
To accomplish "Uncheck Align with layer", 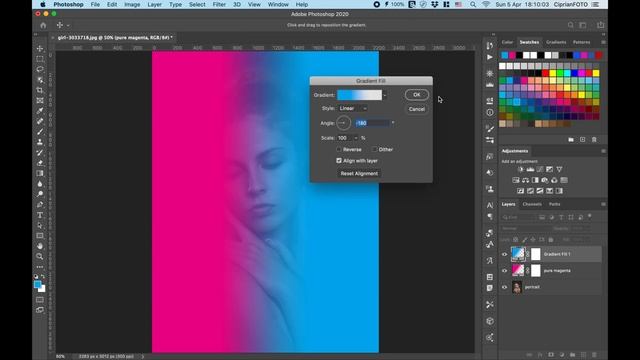I will pos(339,161).
